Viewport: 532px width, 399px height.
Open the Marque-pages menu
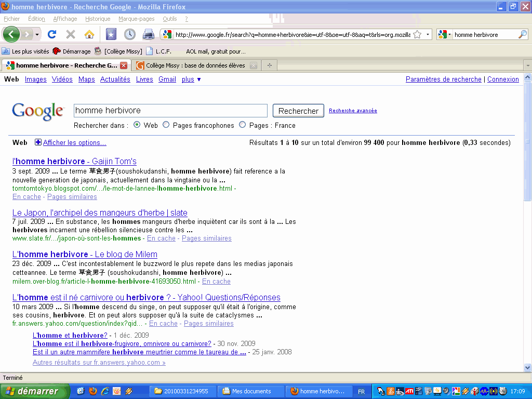(x=137, y=19)
